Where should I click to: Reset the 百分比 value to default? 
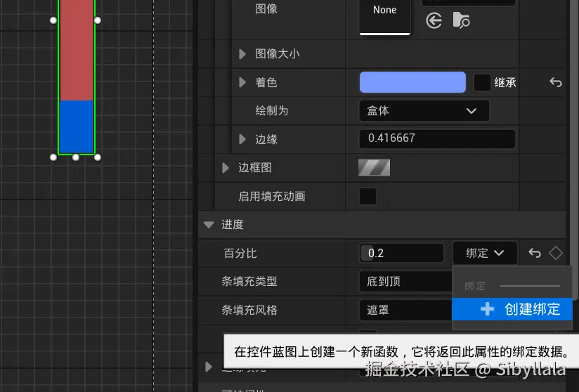pos(534,253)
